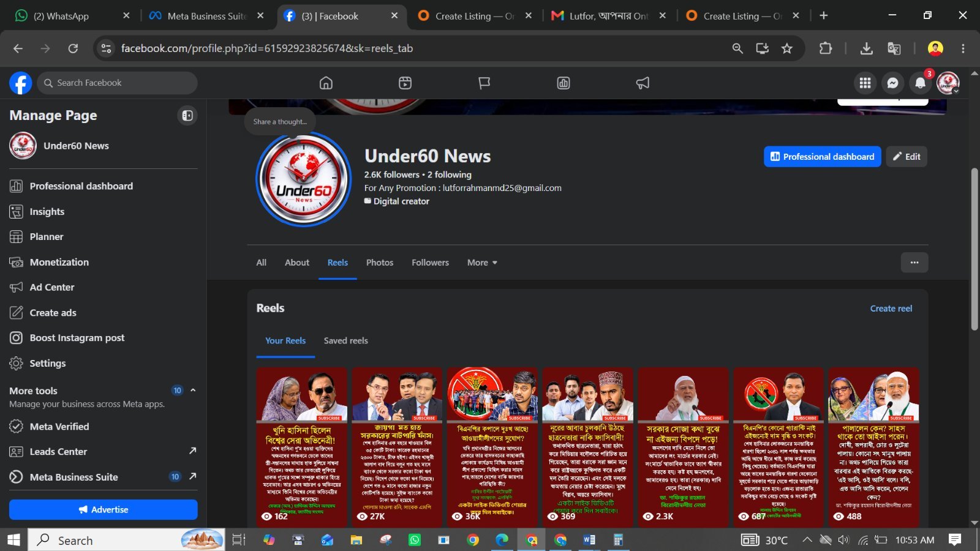Open the Google Translate icon in toolbar
Viewport: 980px width, 551px height.
coord(894,48)
